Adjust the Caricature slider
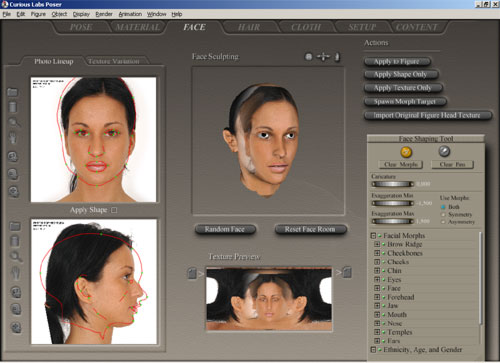This screenshot has height=363, width=500. [393, 184]
